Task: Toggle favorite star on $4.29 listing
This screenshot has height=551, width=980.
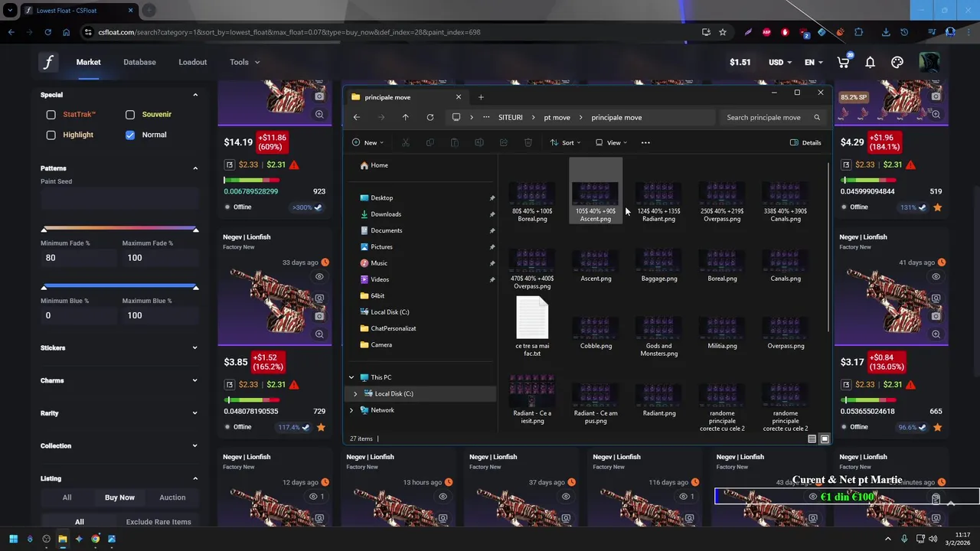Action: click(937, 207)
